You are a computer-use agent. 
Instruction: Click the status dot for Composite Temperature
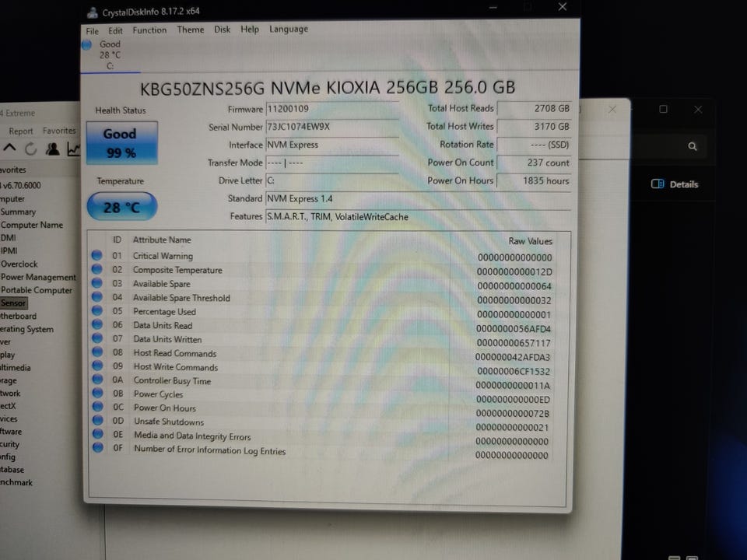click(x=96, y=270)
